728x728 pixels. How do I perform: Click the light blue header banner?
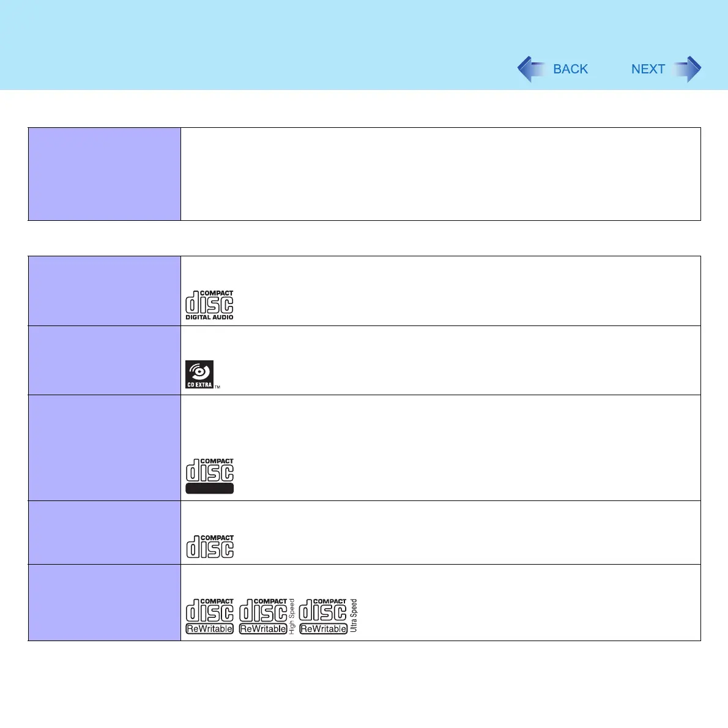364,45
